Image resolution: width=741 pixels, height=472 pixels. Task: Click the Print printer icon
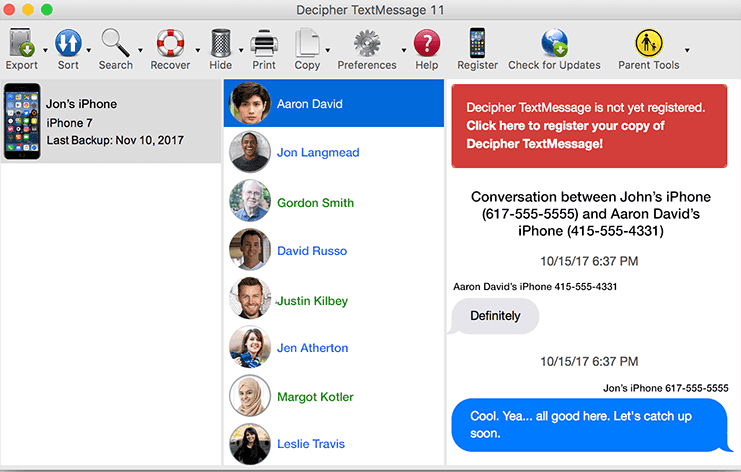pyautogui.click(x=264, y=43)
